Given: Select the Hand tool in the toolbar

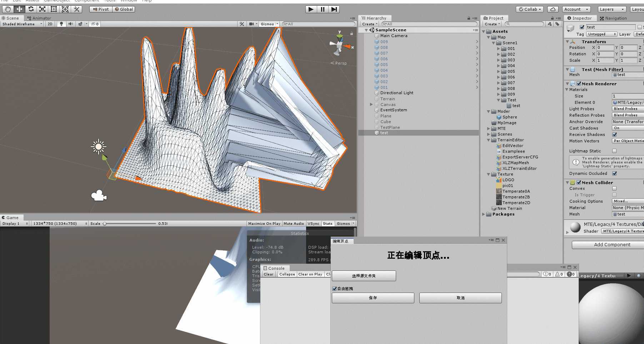Looking at the screenshot, I should pos(8,9).
